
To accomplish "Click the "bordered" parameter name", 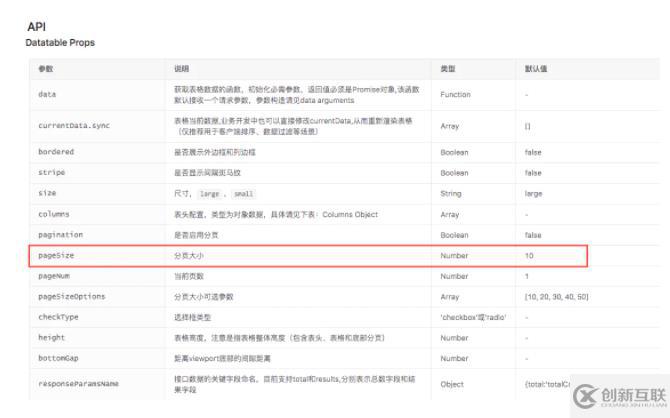I will [x=56, y=152].
